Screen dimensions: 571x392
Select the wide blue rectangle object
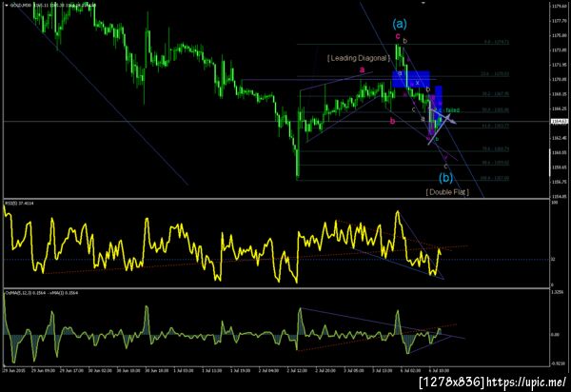411,79
